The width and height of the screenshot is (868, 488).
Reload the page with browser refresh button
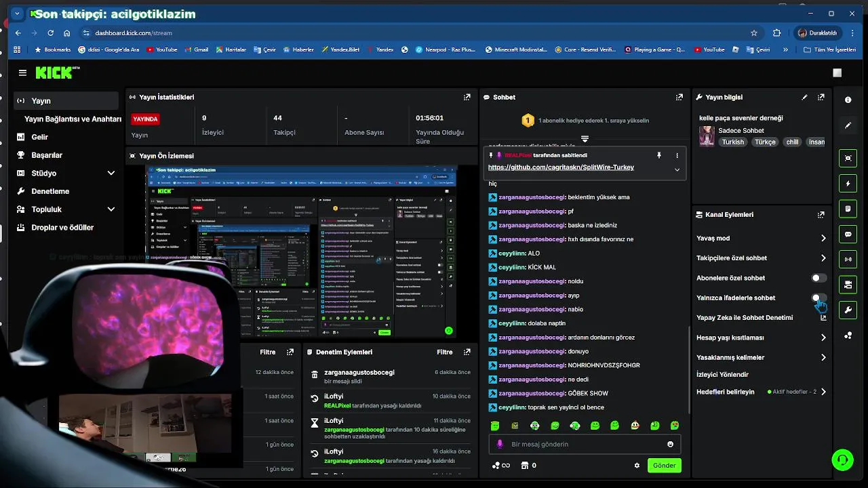50,33
